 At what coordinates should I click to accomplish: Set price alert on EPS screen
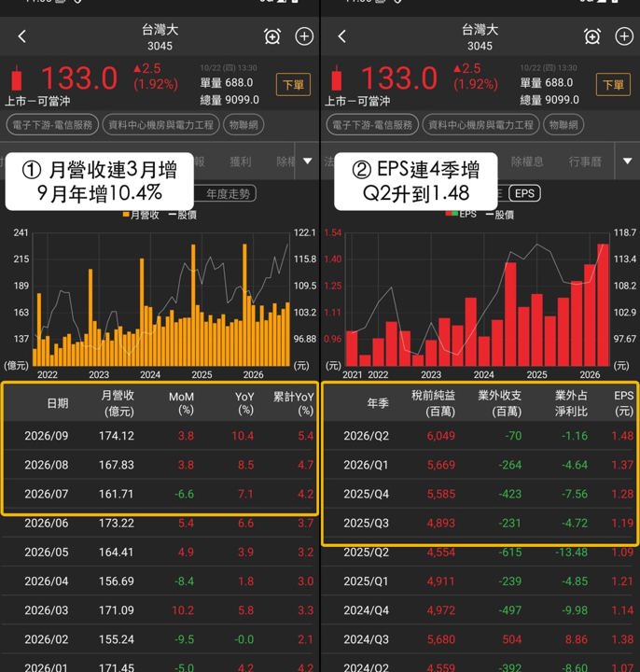click(592, 36)
